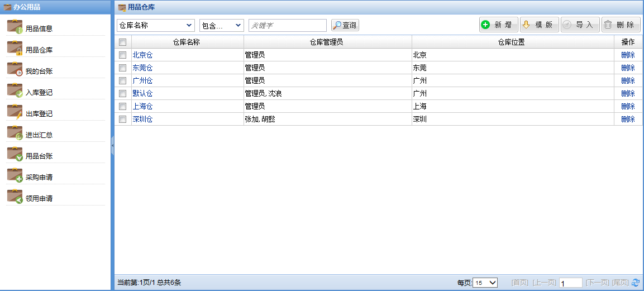The width and height of the screenshot is (644, 291).
Task: Toggle the select-all header checkbox
Action: click(x=123, y=42)
